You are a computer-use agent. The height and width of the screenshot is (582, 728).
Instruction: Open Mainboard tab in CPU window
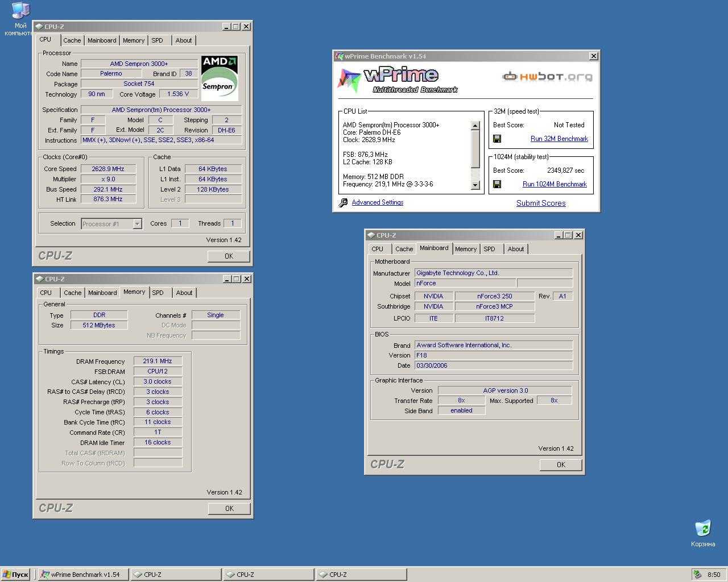tap(102, 40)
